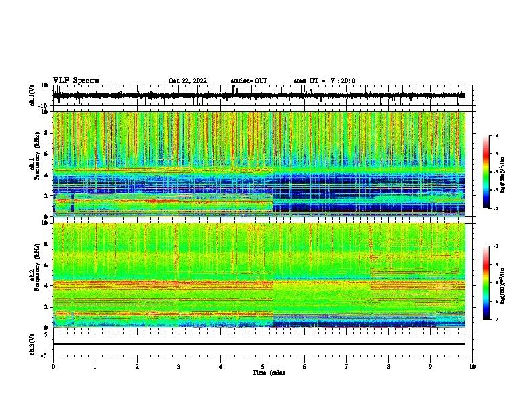This screenshot has height=411, width=532.
Task: Click the "start UT = 7:20:0" label
Action: tap(324, 81)
